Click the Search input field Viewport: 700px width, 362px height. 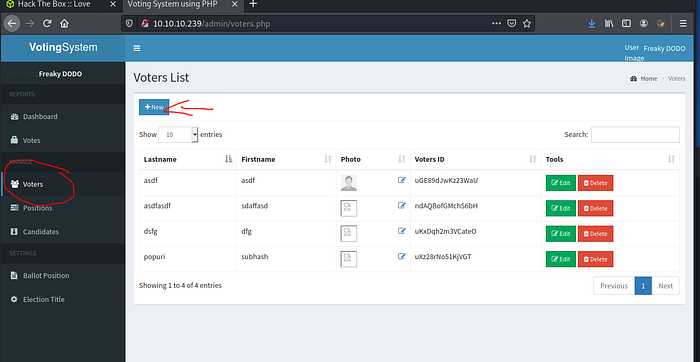click(x=635, y=134)
